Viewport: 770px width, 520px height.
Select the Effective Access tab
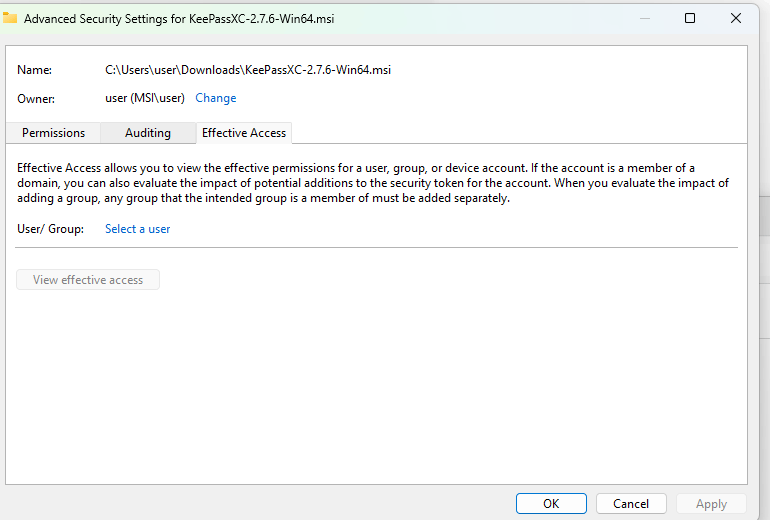pos(244,133)
